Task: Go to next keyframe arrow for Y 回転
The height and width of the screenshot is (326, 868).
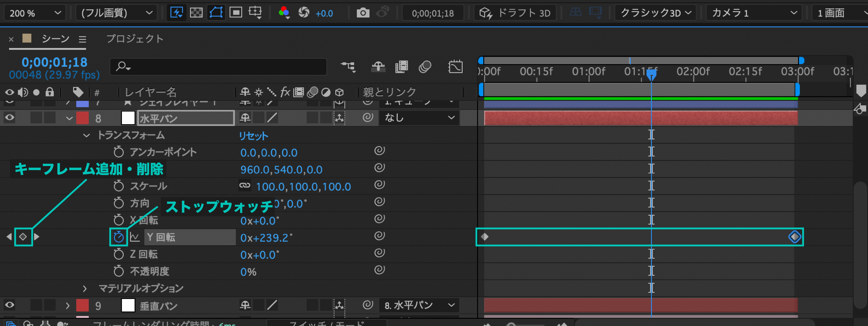Action: point(37,237)
